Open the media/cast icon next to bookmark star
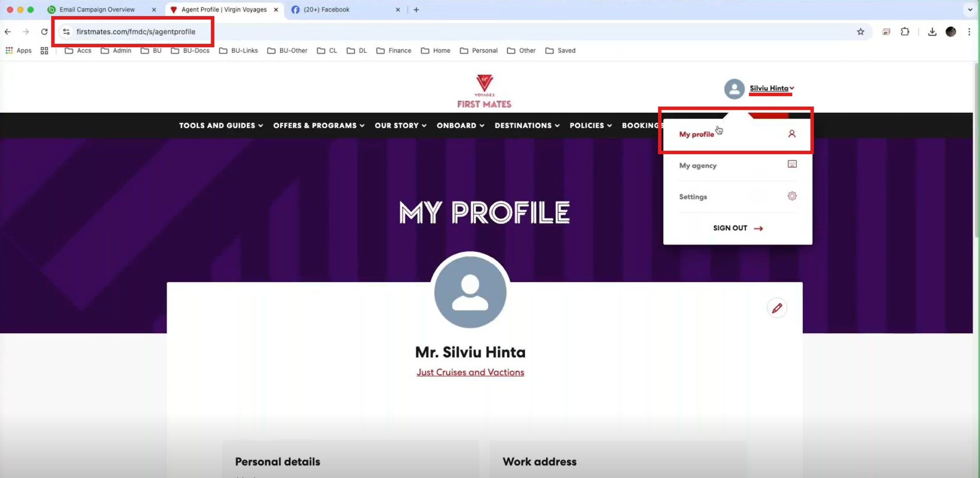Viewport: 980px width, 478px height. click(886, 32)
